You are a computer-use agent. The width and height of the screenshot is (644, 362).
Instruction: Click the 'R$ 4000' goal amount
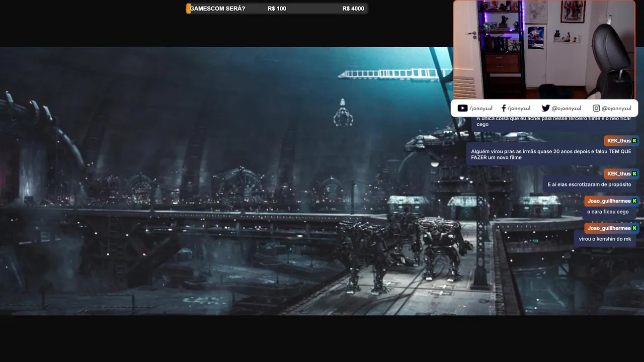pos(353,9)
